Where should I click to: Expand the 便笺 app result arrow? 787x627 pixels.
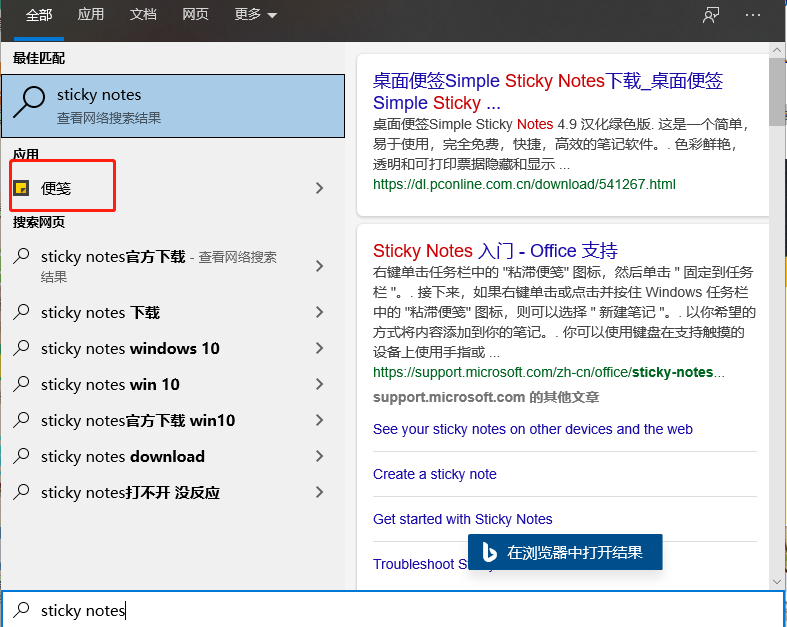click(319, 188)
